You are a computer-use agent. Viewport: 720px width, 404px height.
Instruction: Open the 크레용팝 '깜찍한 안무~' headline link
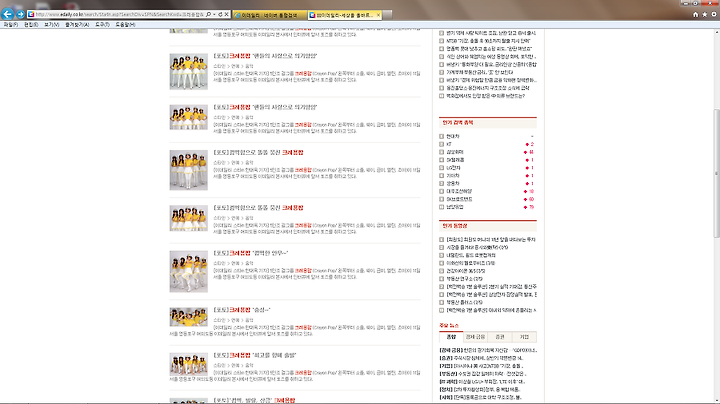tap(251, 253)
